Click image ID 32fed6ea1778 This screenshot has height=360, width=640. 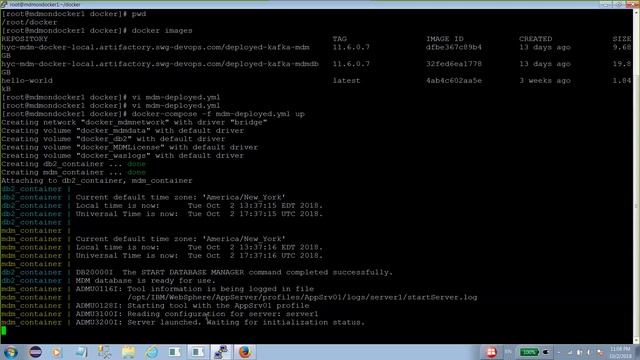point(454,64)
